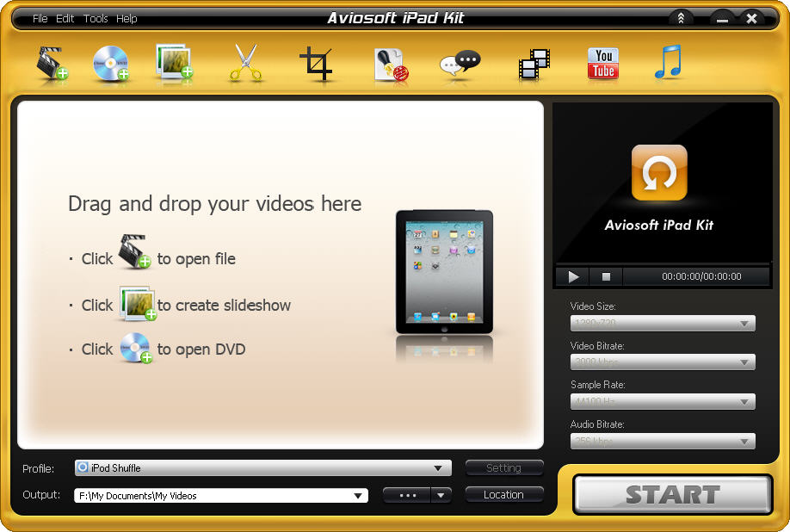Image resolution: width=790 pixels, height=532 pixels.
Task: Click the 'Drag and drop your videos here' text
Action: [214, 204]
